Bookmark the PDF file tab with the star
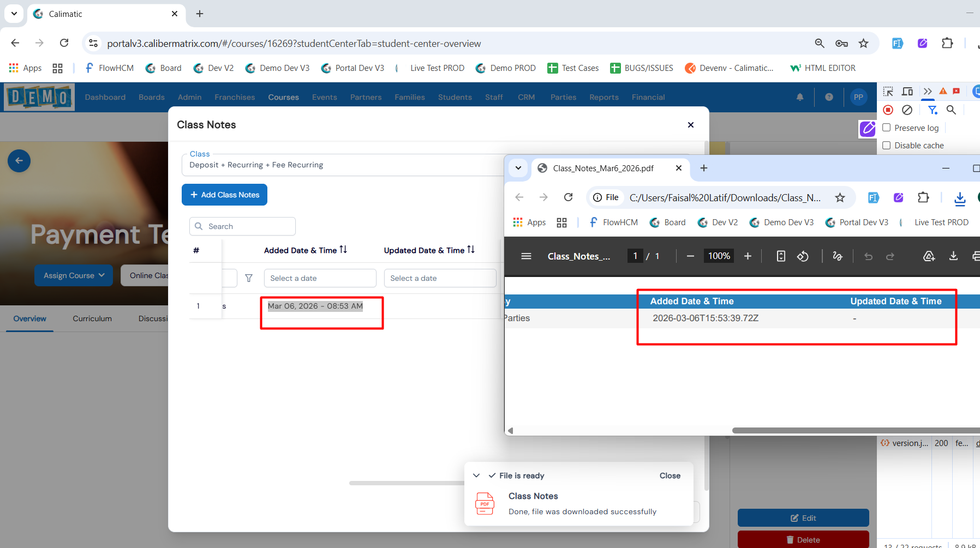 tap(840, 197)
